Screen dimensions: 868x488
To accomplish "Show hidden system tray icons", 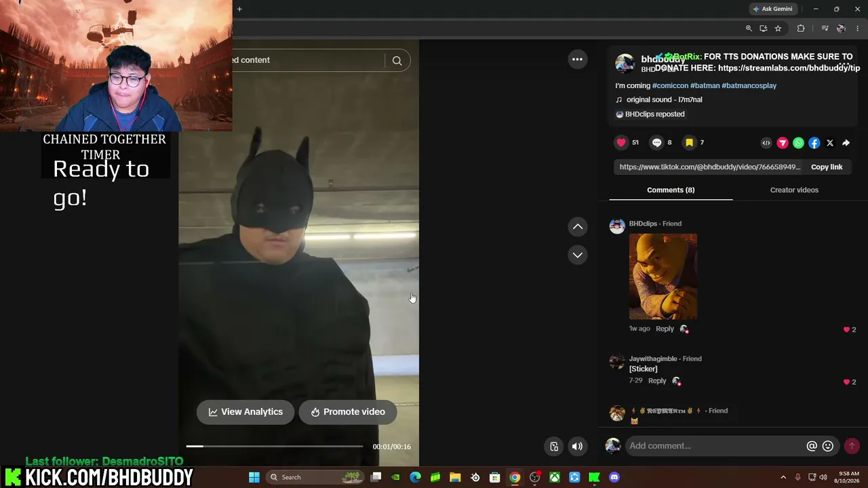I will (x=783, y=477).
